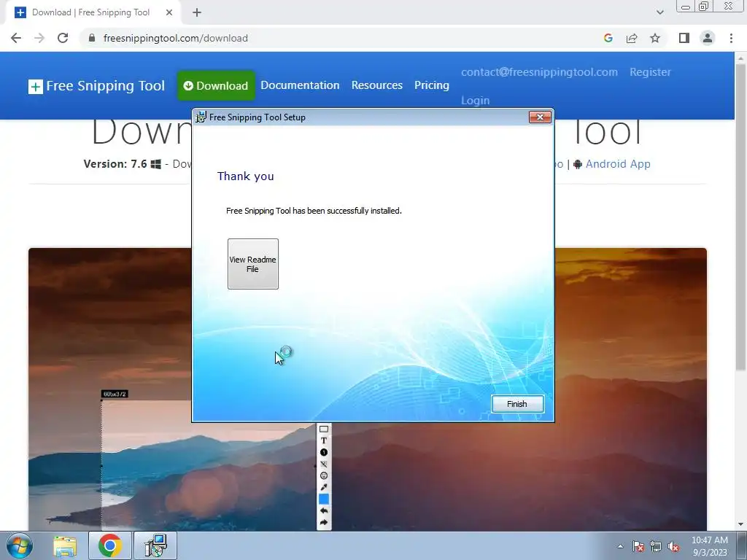
Task: Close the Download | Free Snipping Tool tab
Action: click(169, 12)
